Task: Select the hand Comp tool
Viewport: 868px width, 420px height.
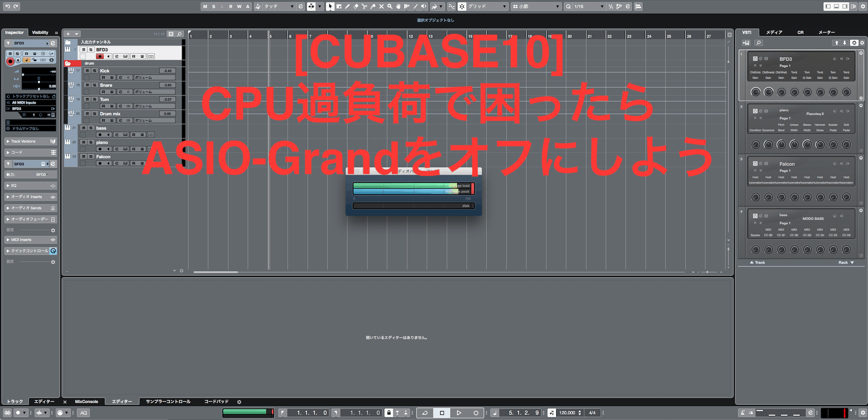Action: [x=398, y=6]
